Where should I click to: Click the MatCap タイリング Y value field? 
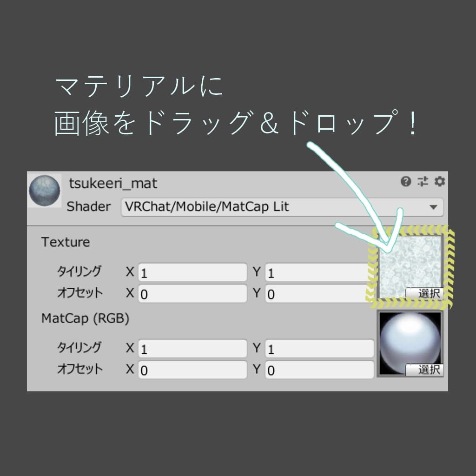(x=318, y=348)
